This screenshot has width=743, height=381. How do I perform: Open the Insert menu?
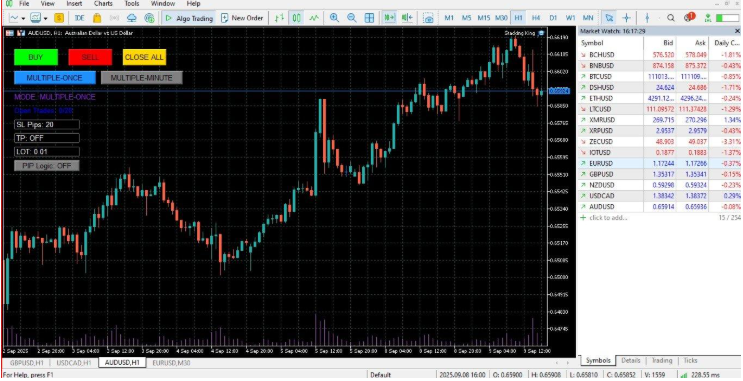coord(74,4)
